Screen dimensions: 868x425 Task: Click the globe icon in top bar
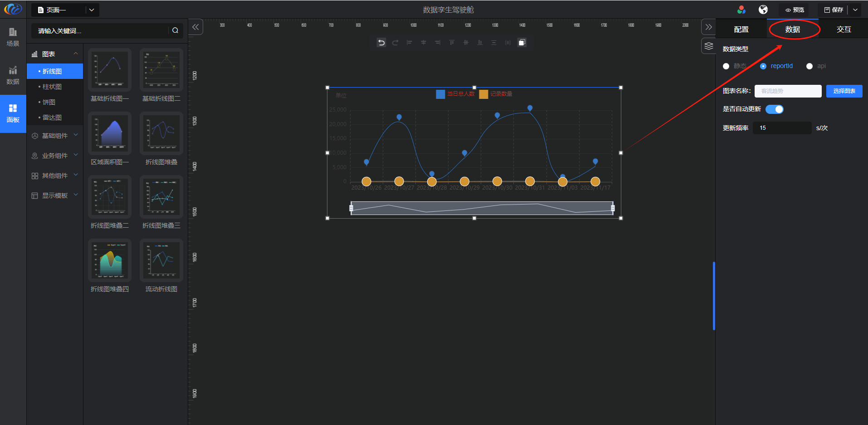(x=763, y=10)
